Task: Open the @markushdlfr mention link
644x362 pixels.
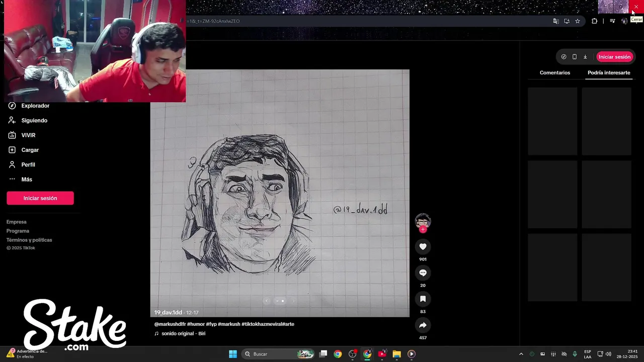Action: pyautogui.click(x=170, y=324)
